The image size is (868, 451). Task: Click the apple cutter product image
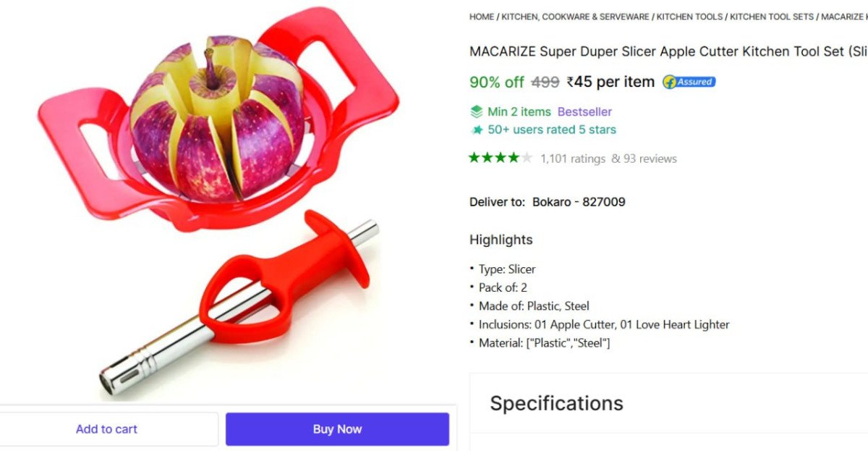(217, 123)
